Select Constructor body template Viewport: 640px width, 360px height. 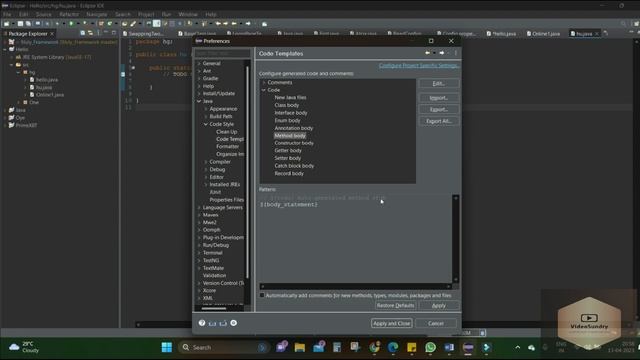click(294, 143)
